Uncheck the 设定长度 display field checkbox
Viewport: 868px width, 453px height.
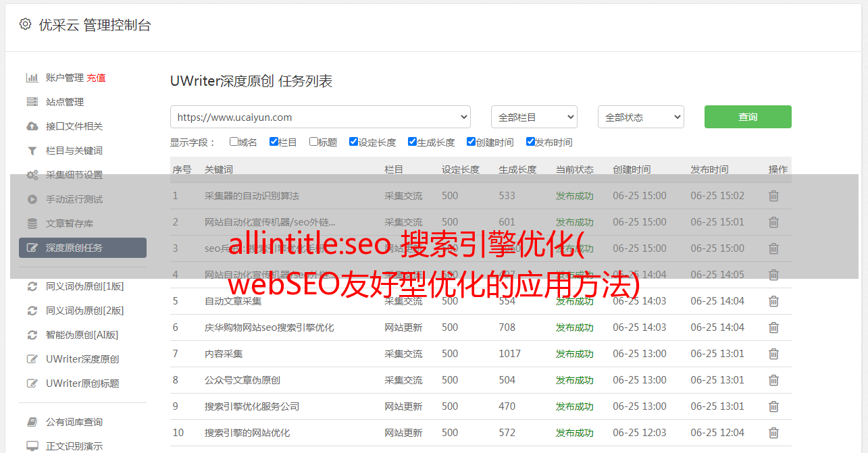pos(353,142)
